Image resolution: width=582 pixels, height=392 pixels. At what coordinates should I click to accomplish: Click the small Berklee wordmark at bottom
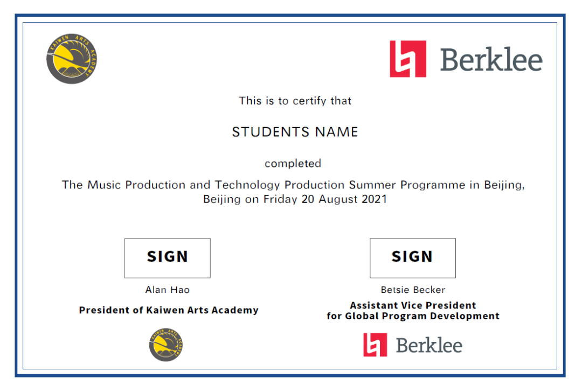click(429, 346)
